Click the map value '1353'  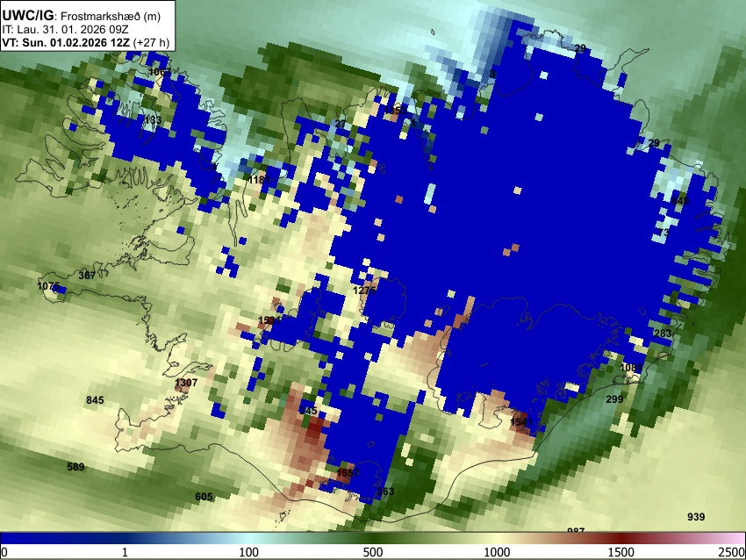click(395, 111)
